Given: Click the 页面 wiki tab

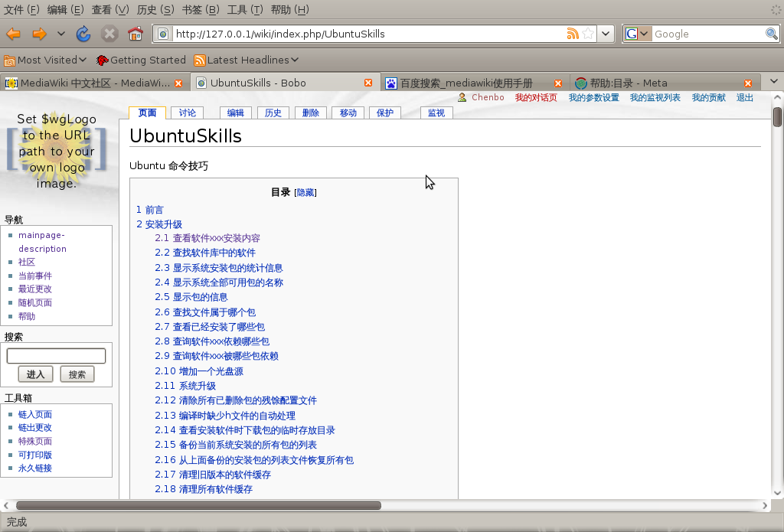Looking at the screenshot, I should tap(147, 113).
